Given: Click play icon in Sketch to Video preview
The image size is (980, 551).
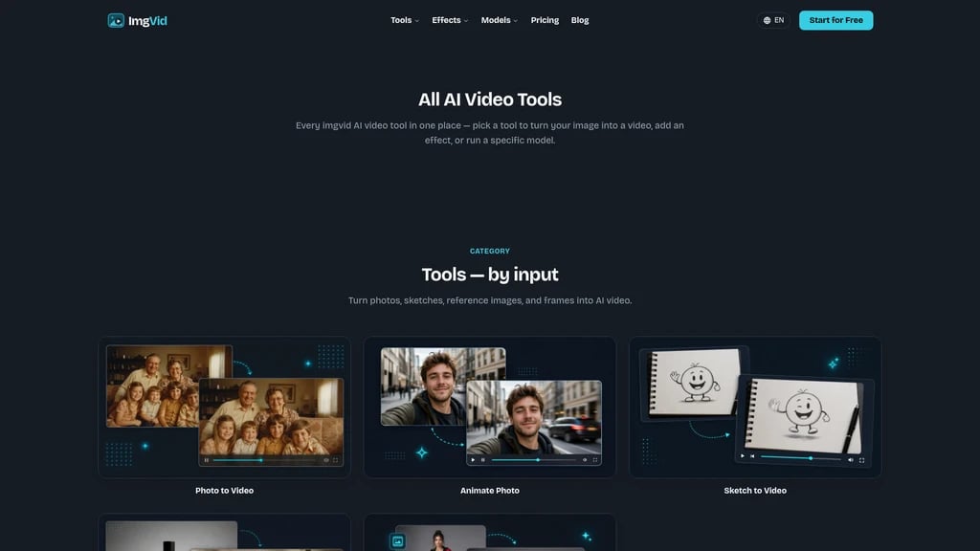Looking at the screenshot, I should [x=743, y=456].
